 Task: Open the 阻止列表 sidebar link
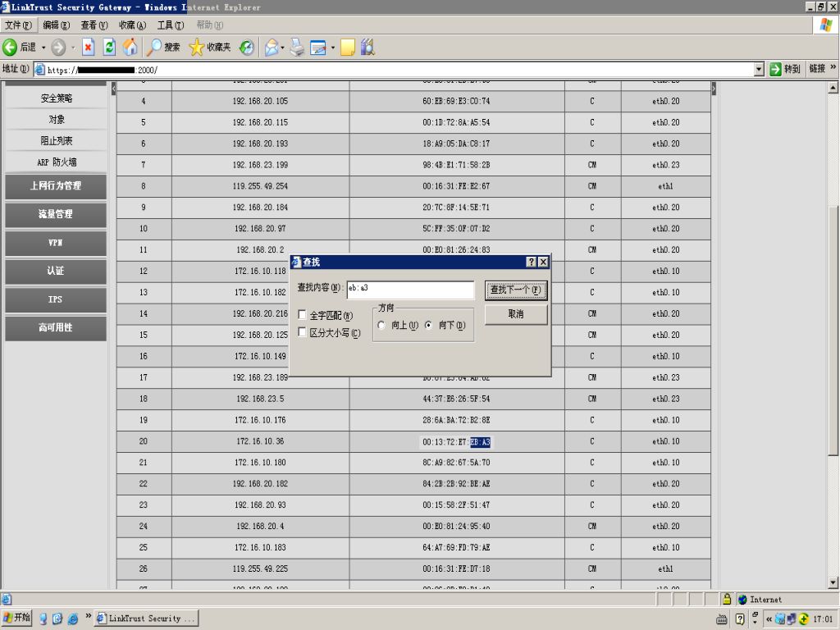click(x=57, y=141)
